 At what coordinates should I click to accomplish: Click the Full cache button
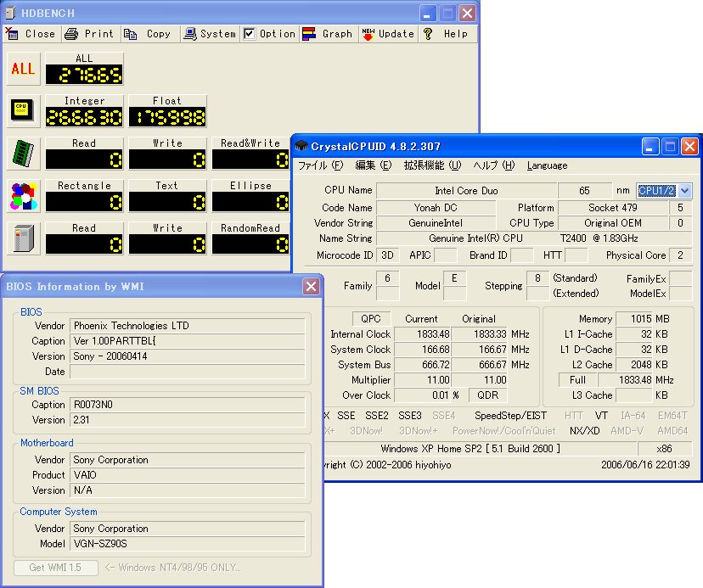(578, 379)
